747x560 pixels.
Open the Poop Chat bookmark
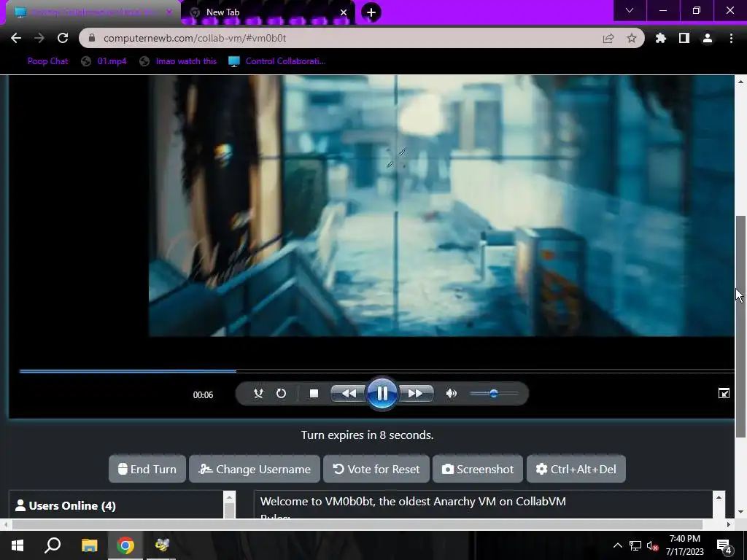click(x=47, y=61)
